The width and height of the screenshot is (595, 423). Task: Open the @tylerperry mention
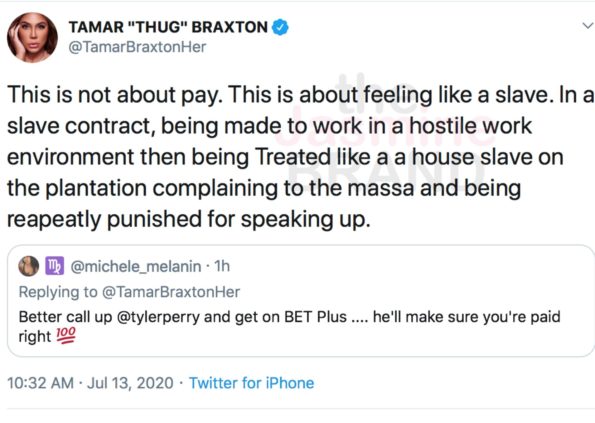[x=158, y=317]
